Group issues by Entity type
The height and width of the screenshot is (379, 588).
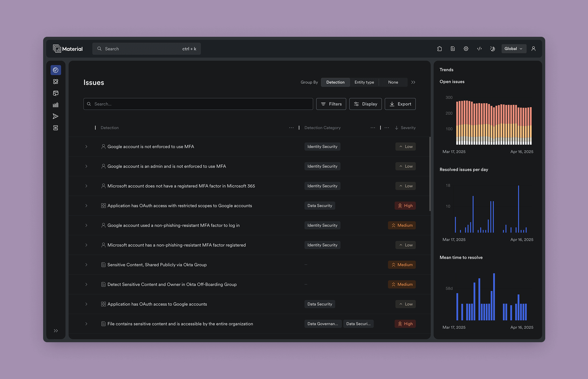tap(364, 82)
